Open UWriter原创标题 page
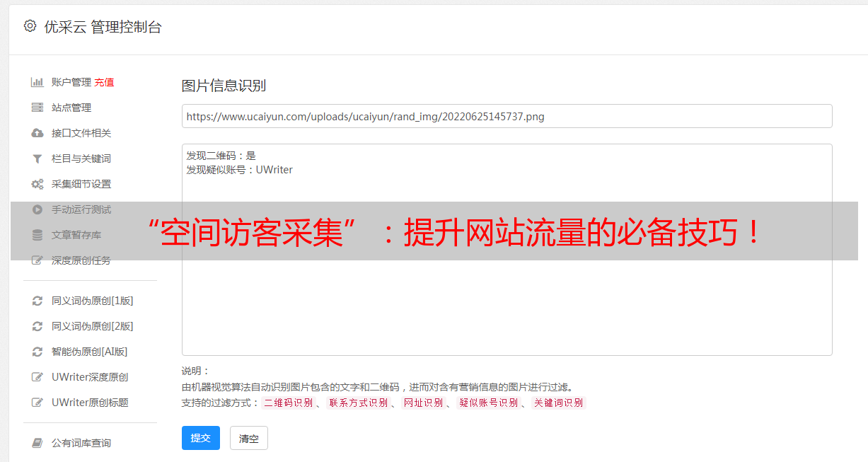This screenshot has width=868, height=462. (x=90, y=403)
